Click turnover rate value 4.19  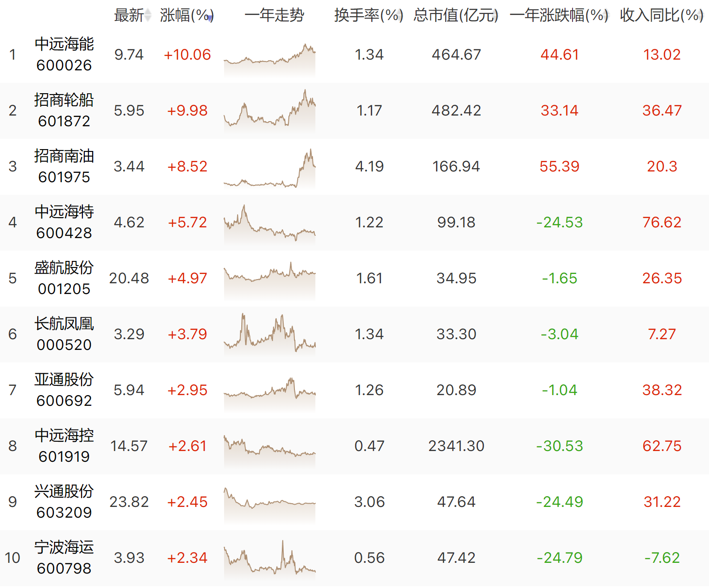pyautogui.click(x=369, y=166)
